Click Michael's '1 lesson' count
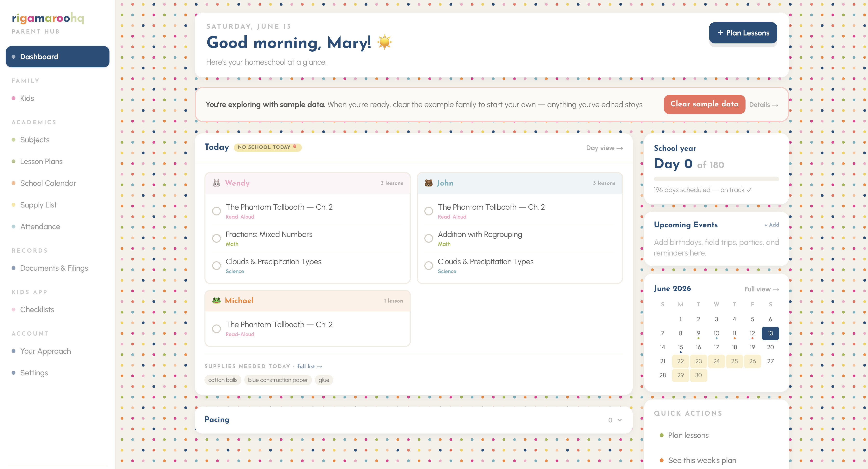Image resolution: width=868 pixels, height=469 pixels. [393, 301]
